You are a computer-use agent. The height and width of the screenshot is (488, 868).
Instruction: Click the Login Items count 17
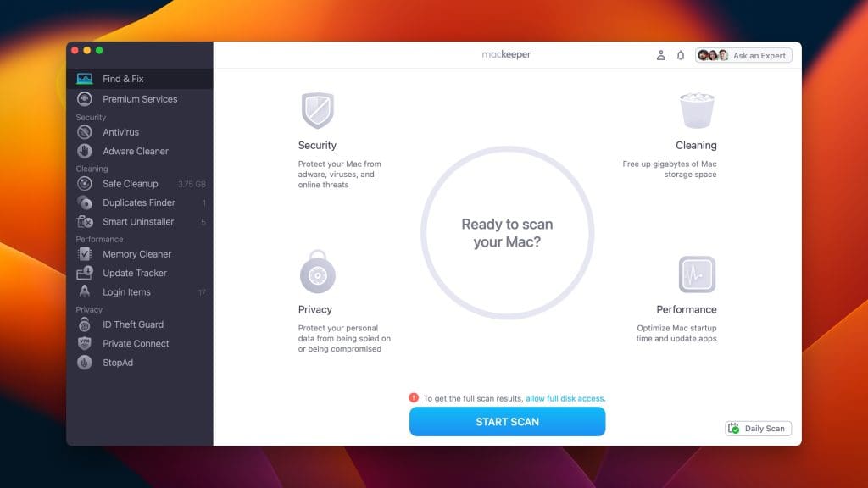tap(202, 292)
